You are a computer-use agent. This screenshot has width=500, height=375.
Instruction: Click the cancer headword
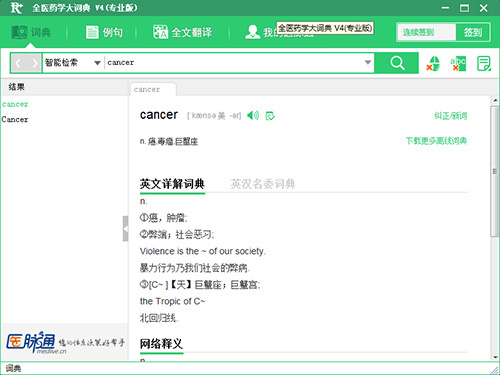point(159,115)
